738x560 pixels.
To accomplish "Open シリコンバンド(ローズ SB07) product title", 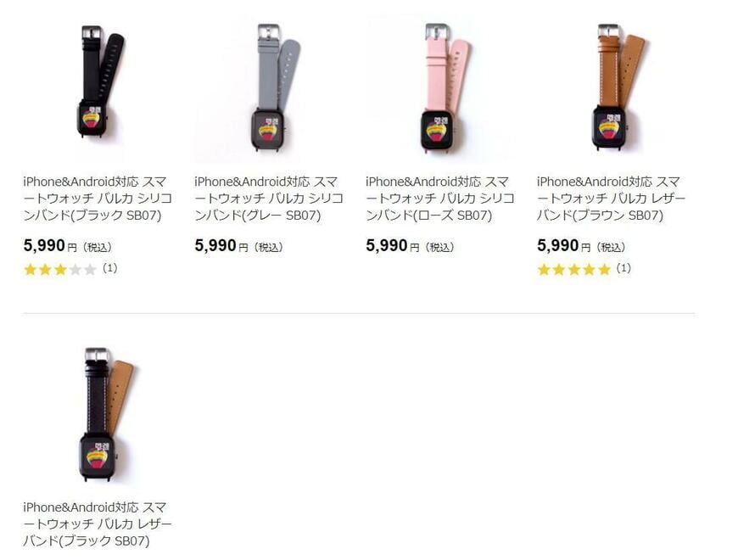I will click(439, 199).
